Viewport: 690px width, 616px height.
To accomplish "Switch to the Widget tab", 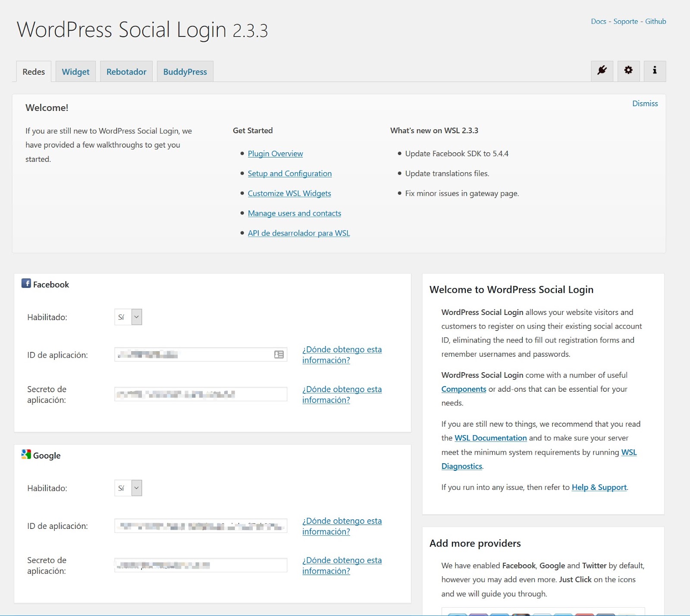I will point(75,72).
